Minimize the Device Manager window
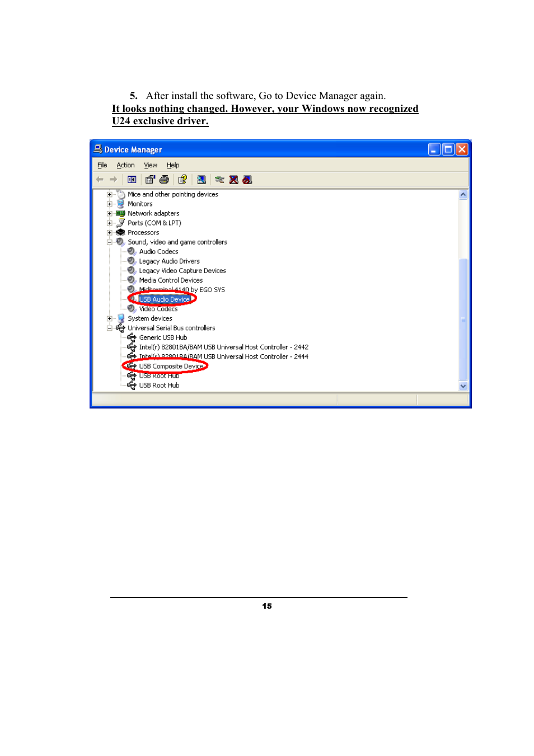 434,149
